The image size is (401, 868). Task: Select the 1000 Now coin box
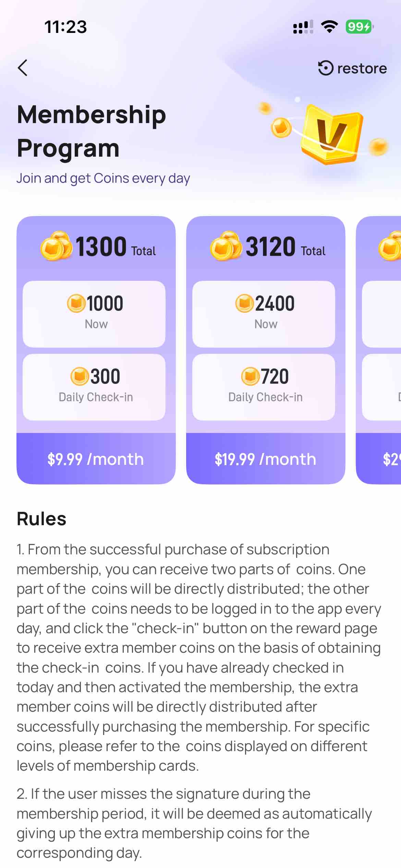coord(94,314)
